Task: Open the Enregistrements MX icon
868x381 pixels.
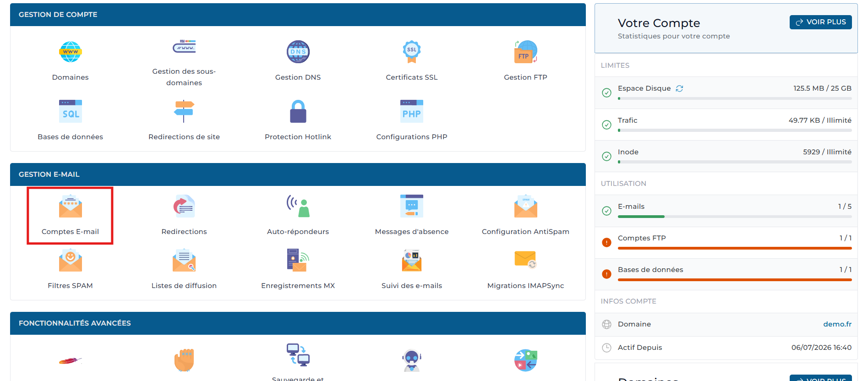Action: [298, 260]
